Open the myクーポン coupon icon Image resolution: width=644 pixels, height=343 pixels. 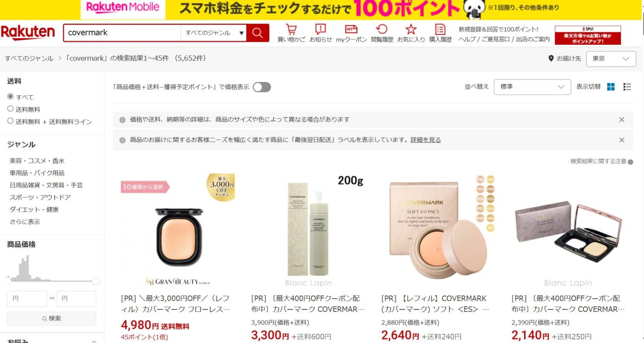tap(351, 33)
